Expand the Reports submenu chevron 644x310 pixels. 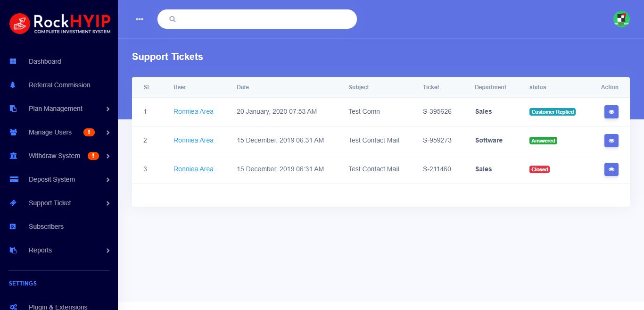[108, 251]
